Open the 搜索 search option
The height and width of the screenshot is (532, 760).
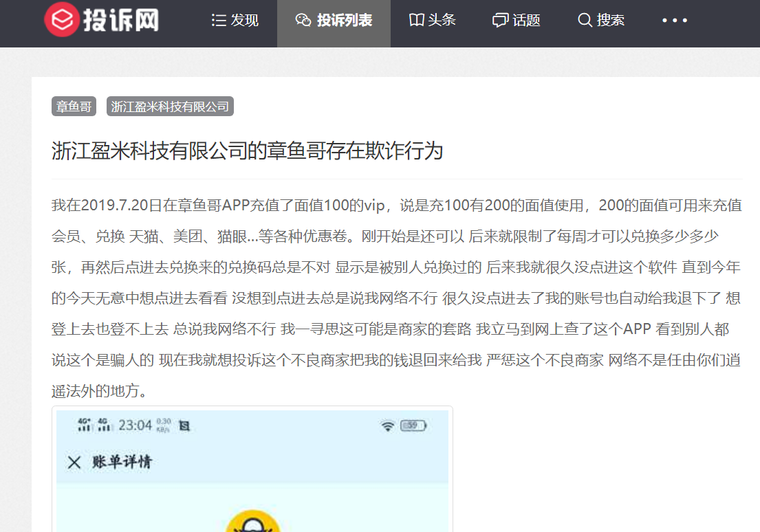pos(601,21)
